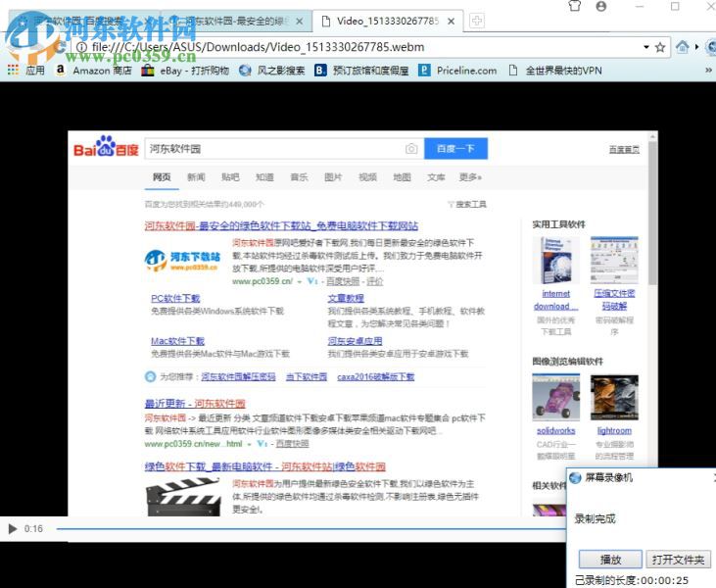Close the 河东软件园-最安全 tab
The width and height of the screenshot is (716, 588).
click(299, 21)
